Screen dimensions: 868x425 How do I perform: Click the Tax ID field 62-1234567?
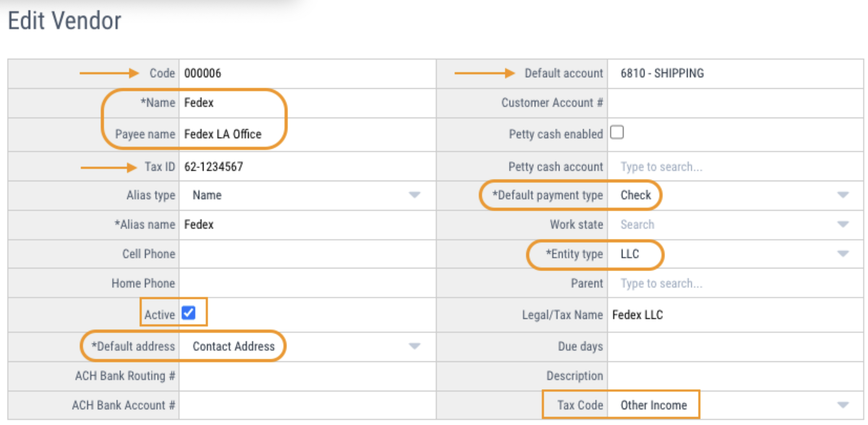tap(308, 166)
